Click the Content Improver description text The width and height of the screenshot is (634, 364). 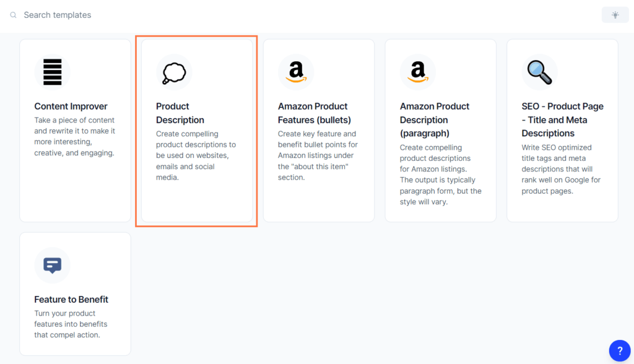coord(75,137)
